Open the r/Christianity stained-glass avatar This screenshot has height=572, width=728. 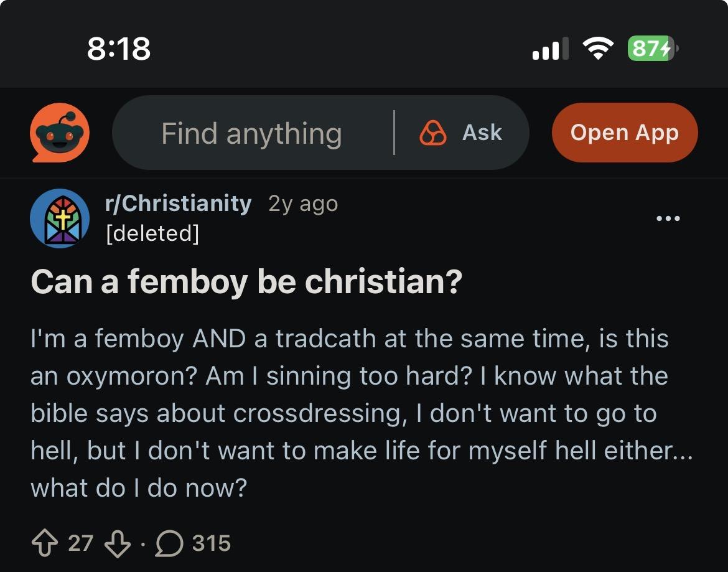click(x=60, y=218)
